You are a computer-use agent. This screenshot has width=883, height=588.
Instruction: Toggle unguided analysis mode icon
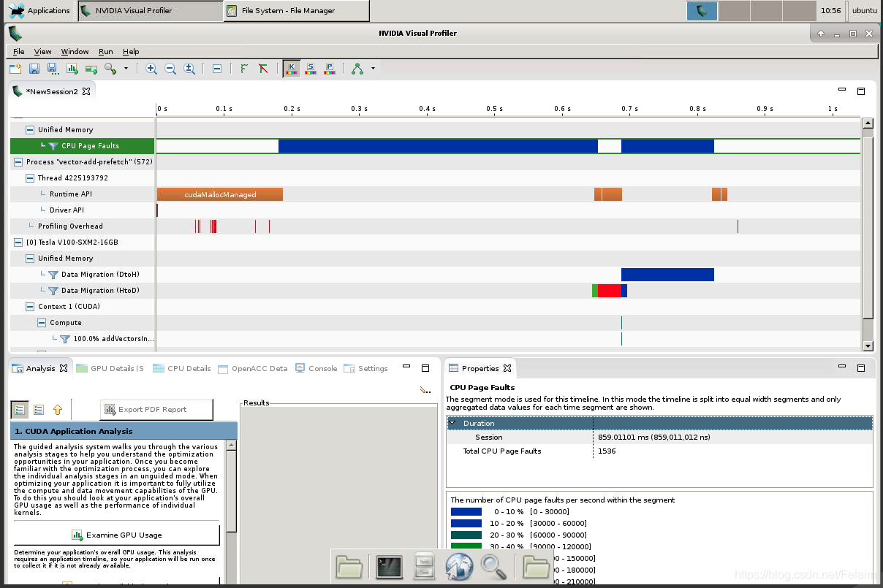pos(39,410)
